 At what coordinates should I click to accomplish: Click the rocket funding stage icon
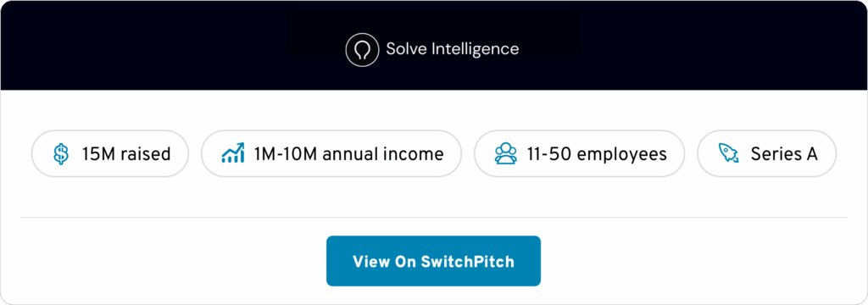tap(729, 153)
